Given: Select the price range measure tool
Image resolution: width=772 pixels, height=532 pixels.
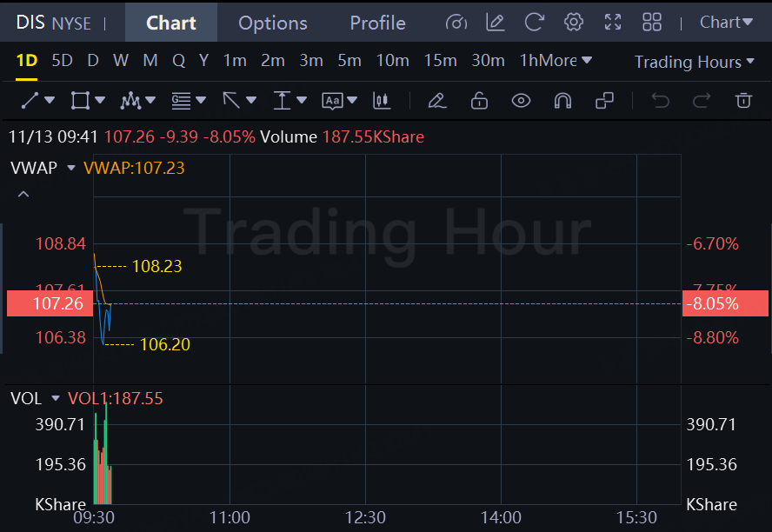Looking at the screenshot, I should point(282,100).
